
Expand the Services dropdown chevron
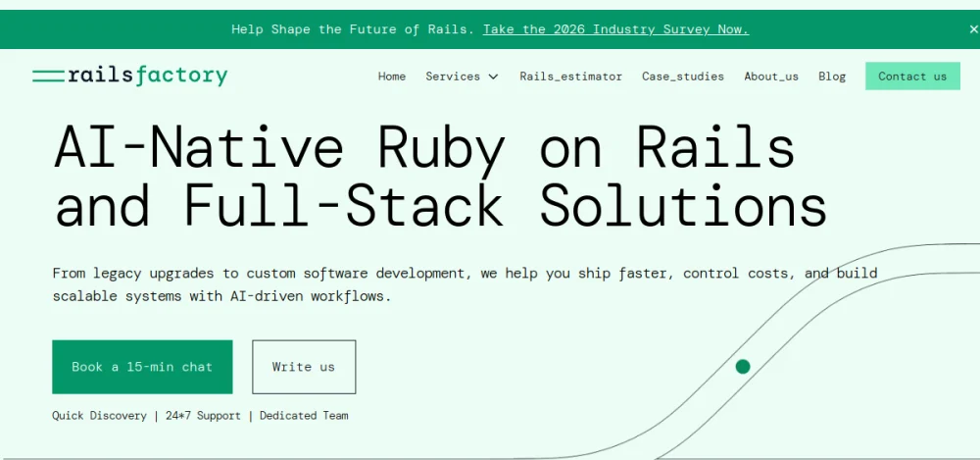click(493, 77)
